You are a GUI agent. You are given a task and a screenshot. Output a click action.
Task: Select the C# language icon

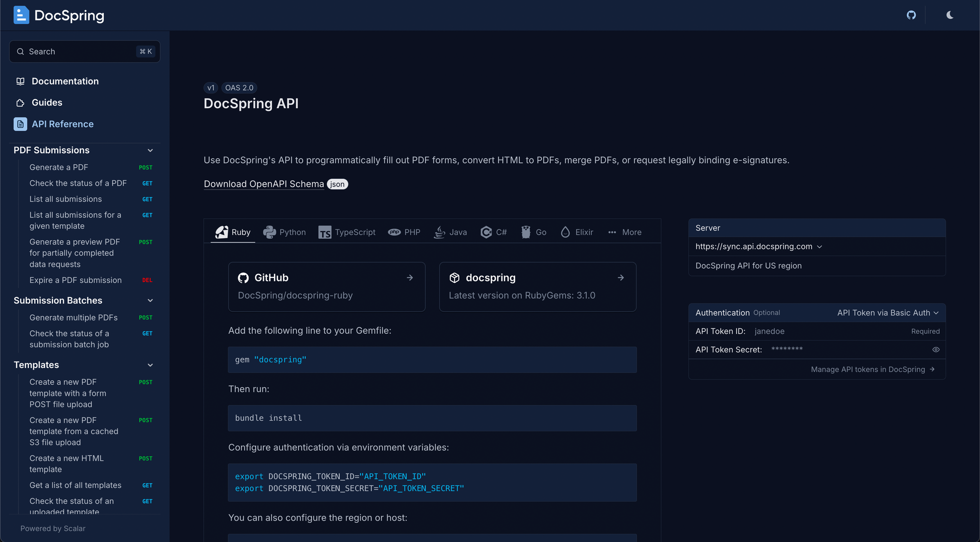(486, 232)
